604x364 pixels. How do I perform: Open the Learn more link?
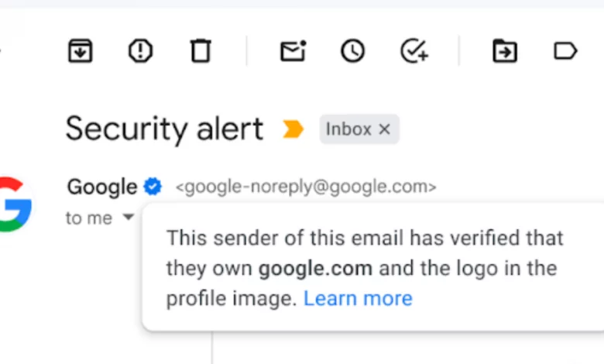358,298
